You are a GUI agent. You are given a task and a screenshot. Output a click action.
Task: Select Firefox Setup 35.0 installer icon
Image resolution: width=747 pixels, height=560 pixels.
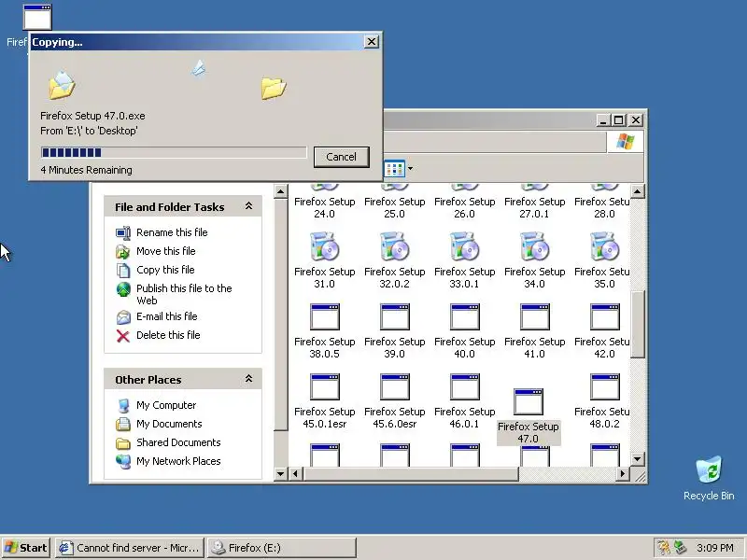pyautogui.click(x=604, y=246)
